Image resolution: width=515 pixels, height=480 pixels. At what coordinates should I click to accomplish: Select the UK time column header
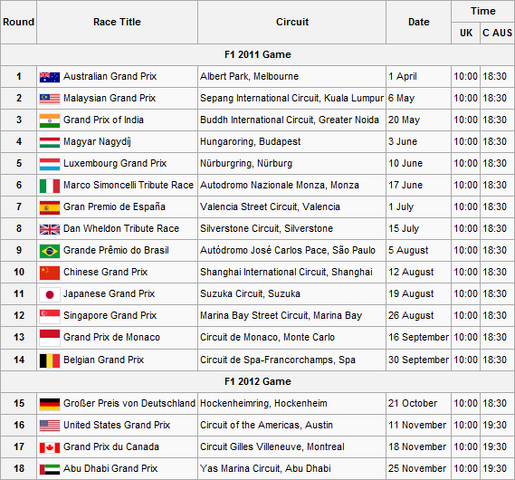[466, 33]
